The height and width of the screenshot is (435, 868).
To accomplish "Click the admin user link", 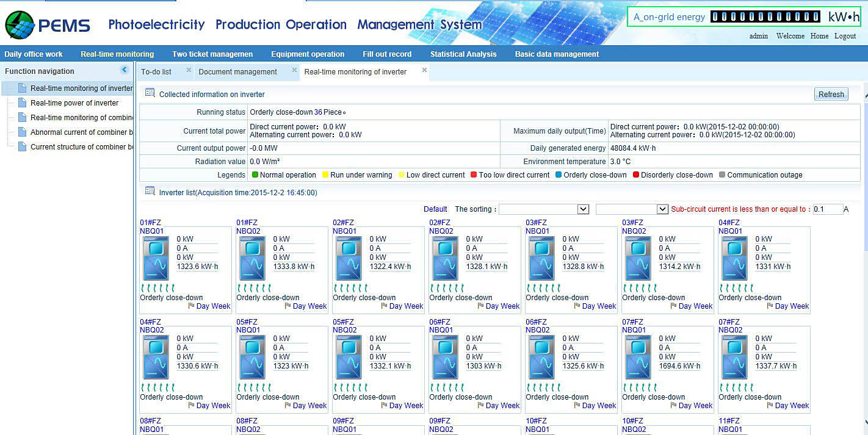I will [759, 36].
